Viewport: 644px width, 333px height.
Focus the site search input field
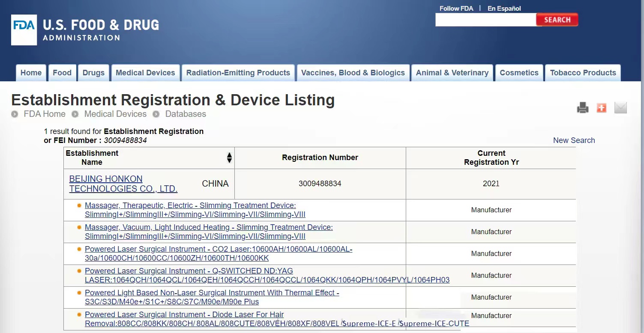[x=485, y=20]
